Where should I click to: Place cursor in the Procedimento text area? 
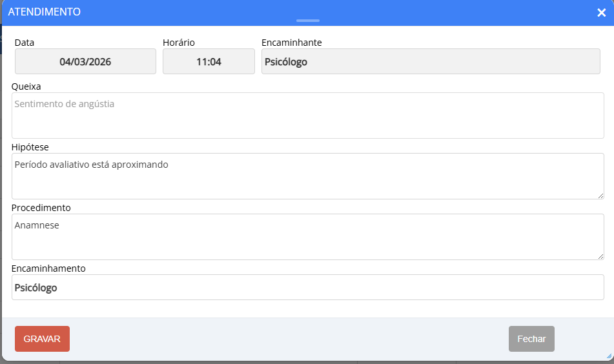click(x=307, y=237)
